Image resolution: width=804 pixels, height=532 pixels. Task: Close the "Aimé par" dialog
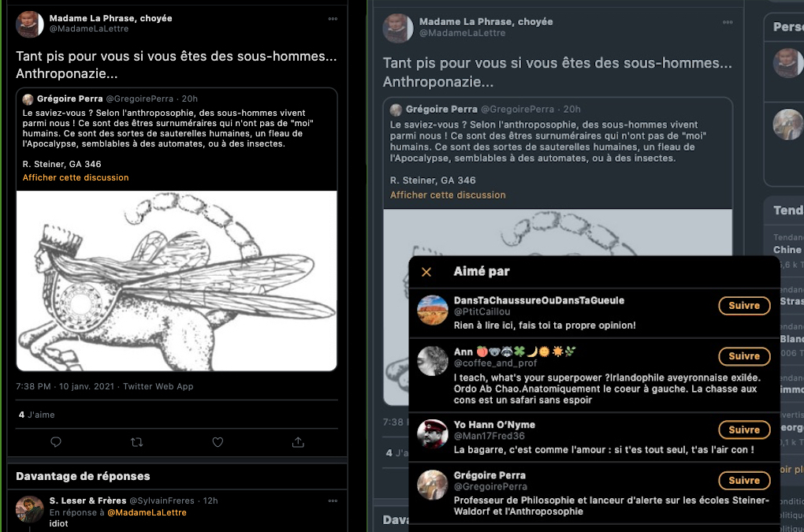(426, 272)
